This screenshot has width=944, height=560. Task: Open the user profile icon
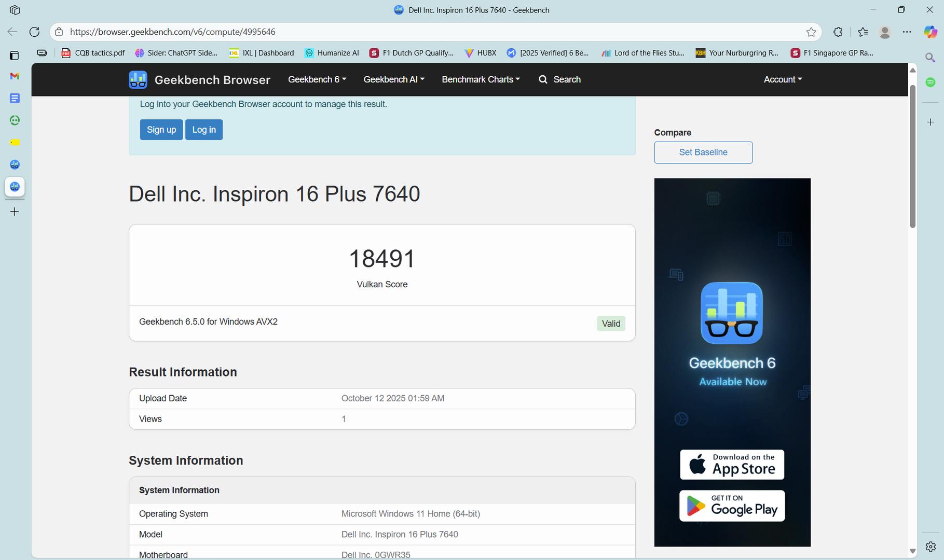click(885, 32)
